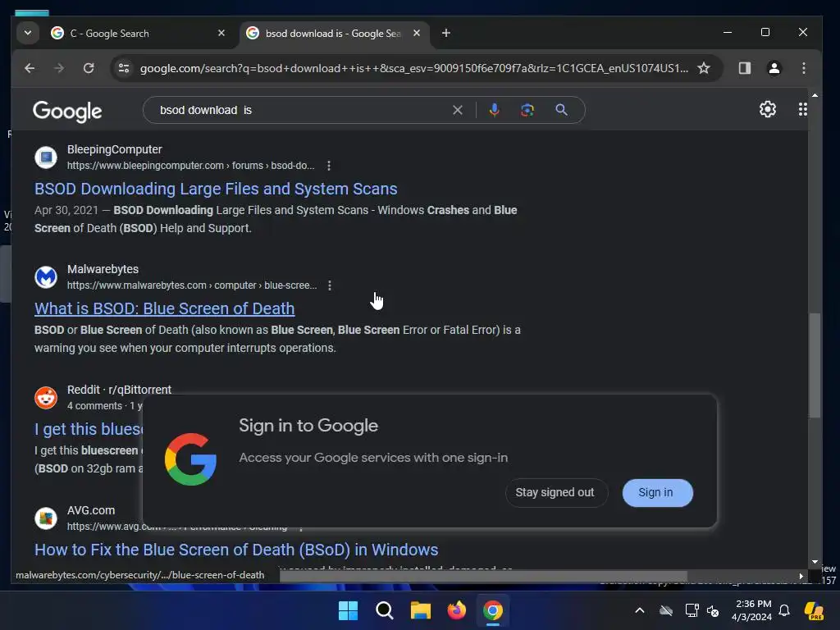Open BSOD Downloading Large Files result
Screen dimensions: 840x630
[x=216, y=189]
